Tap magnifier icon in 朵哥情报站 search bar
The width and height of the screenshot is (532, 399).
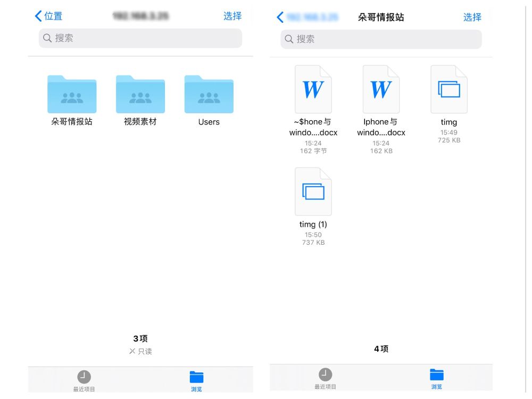(289, 39)
